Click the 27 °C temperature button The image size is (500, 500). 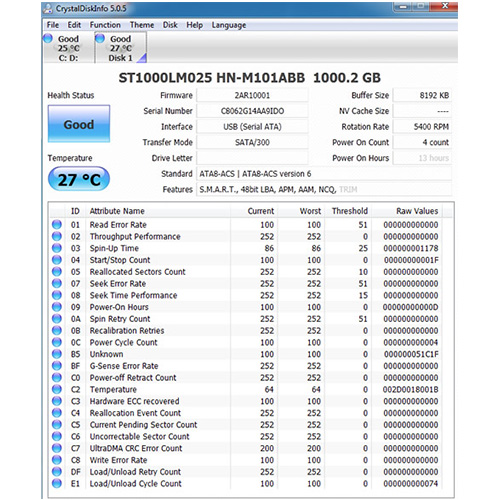click(x=79, y=179)
